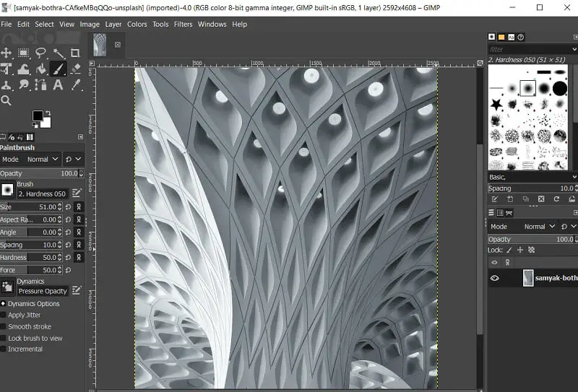Activate the Zoom magnifier tool
Image resolution: width=578 pixels, height=392 pixels.
pyautogui.click(x=7, y=101)
